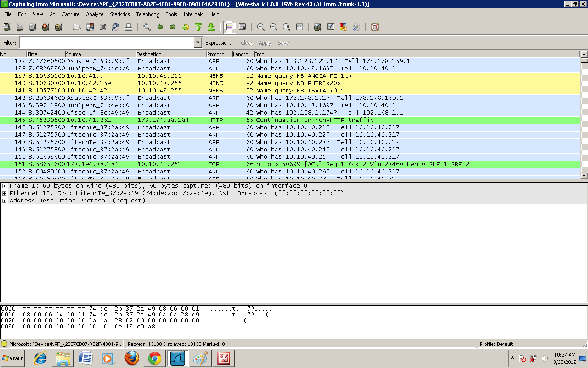Click Clear filter button
Viewport: 588px width, 368px height.
pyautogui.click(x=247, y=43)
